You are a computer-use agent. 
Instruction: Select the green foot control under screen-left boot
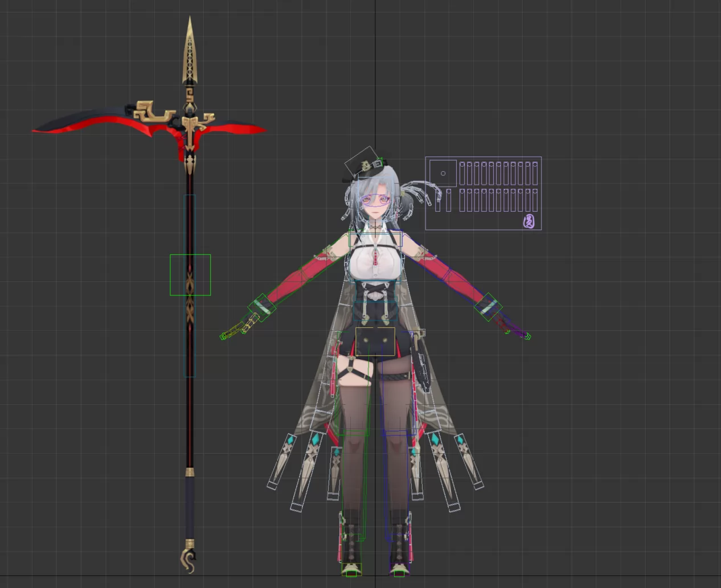[x=351, y=569]
